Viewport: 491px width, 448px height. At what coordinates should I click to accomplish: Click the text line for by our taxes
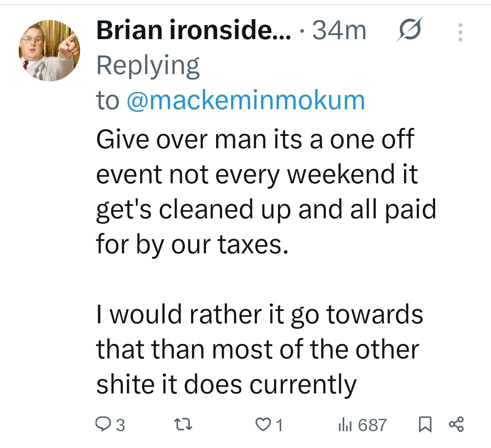(x=192, y=244)
